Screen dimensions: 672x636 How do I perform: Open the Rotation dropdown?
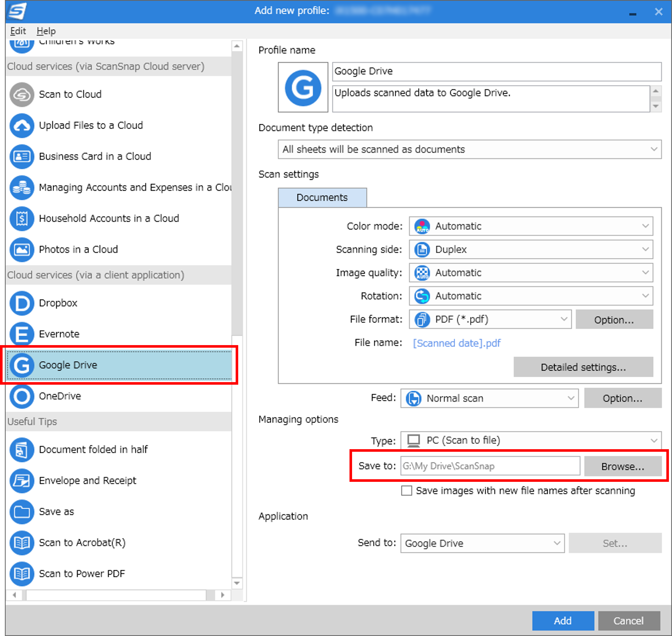click(x=531, y=296)
